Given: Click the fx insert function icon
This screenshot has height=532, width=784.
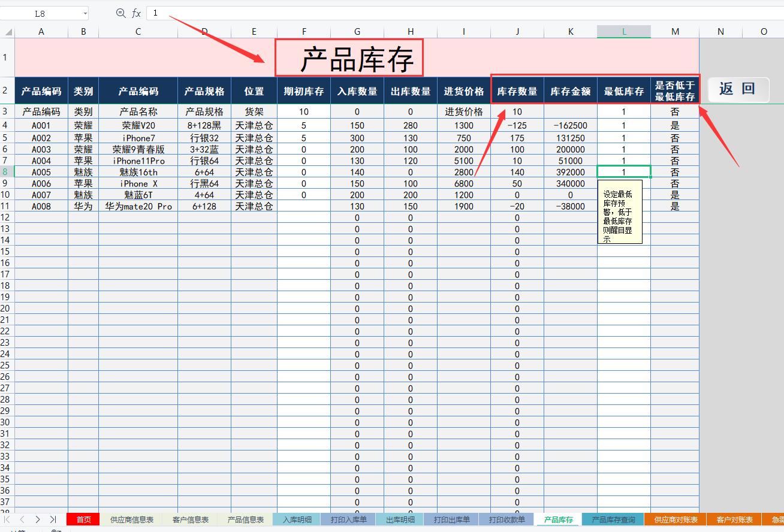Looking at the screenshot, I should (137, 13).
